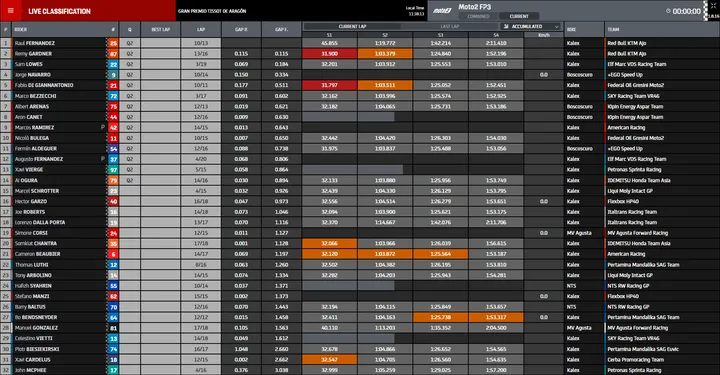The height and width of the screenshot is (375, 720).
Task: Sort by the Best Lap column header
Action: 160,29
